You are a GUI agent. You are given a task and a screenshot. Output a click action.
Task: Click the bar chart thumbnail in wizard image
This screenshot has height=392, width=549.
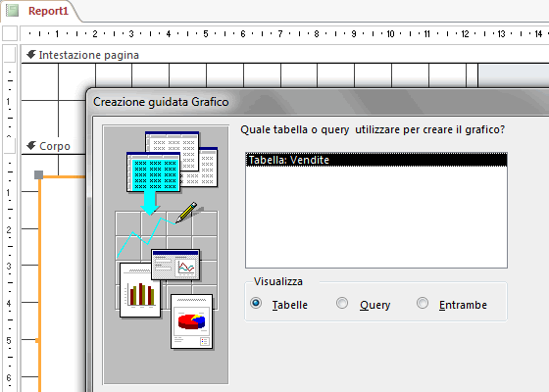[x=140, y=290]
